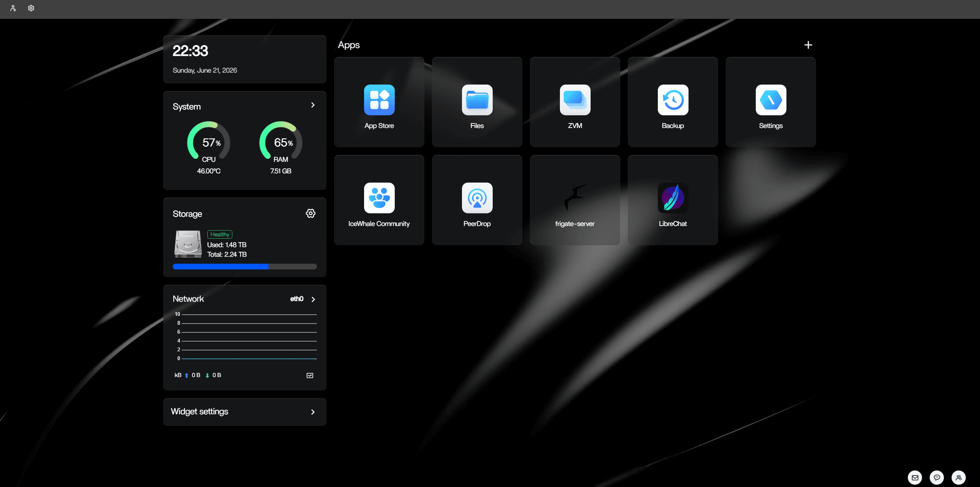
Task: Click the account icon in top bar
Action: 13,8
